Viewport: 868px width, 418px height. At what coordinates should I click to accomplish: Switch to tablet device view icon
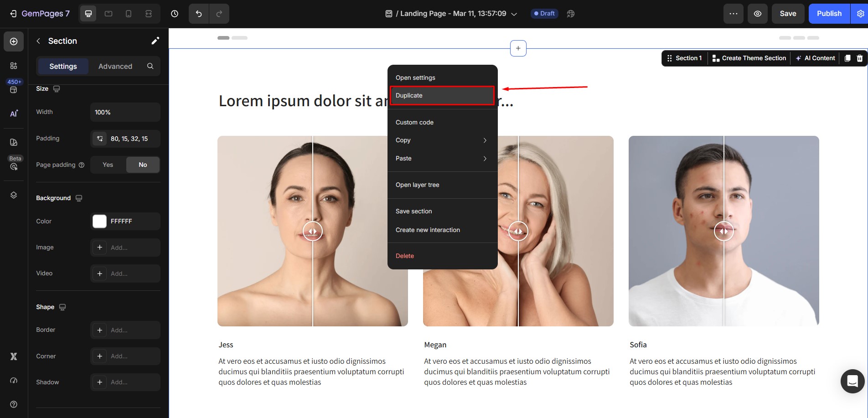(108, 14)
